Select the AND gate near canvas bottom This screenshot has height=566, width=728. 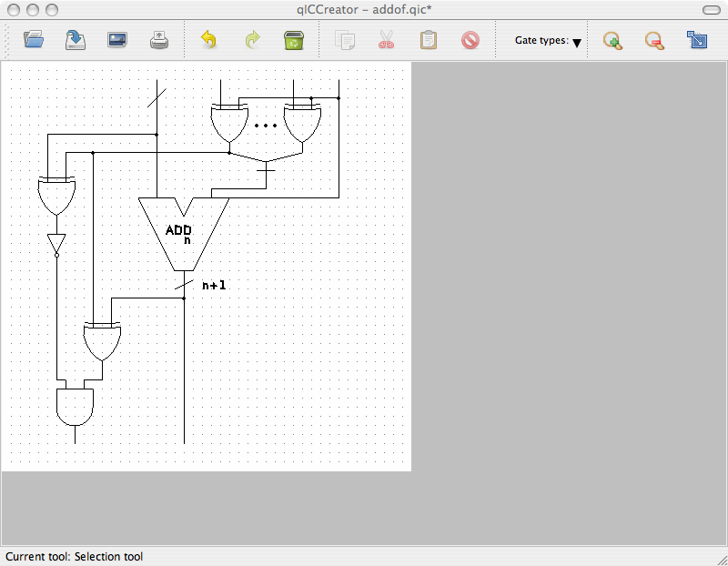click(75, 407)
